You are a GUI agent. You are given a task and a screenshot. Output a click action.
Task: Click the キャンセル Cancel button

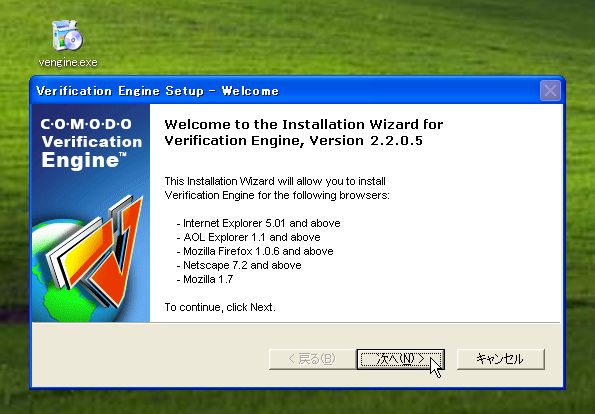[x=500, y=359]
